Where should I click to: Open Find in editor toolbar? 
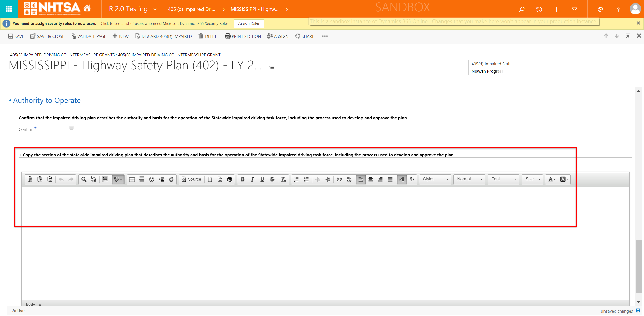(x=84, y=179)
